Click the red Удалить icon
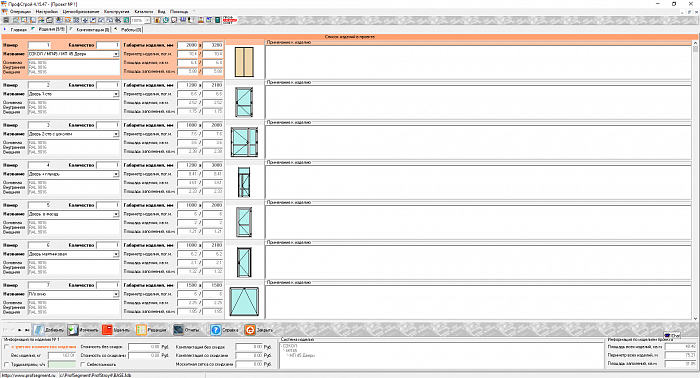Image resolution: width=700 pixels, height=378 pixels. click(107, 330)
